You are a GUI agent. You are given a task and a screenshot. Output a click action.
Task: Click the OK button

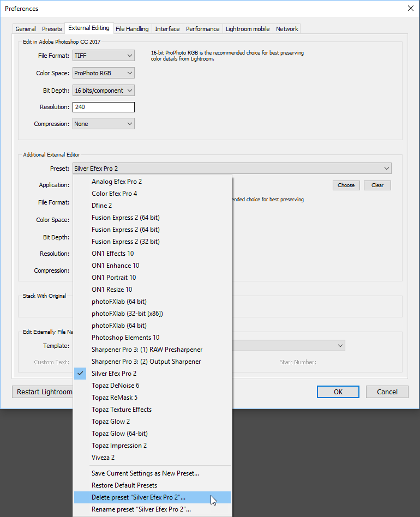(338, 392)
